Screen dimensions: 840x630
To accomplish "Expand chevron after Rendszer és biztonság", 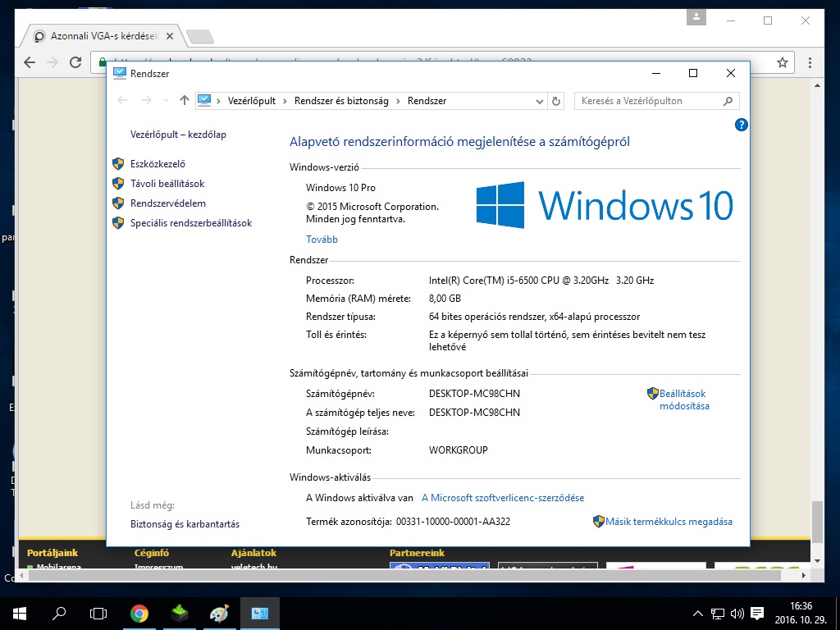I will tap(398, 101).
